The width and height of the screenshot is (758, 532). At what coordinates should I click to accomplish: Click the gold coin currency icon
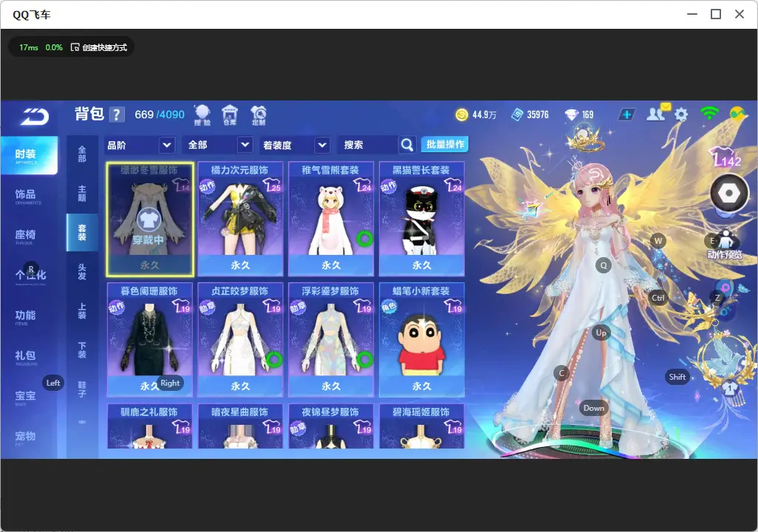462,115
